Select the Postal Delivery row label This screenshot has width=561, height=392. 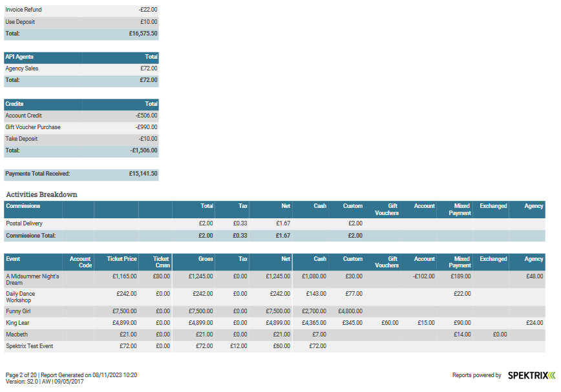(x=25, y=223)
